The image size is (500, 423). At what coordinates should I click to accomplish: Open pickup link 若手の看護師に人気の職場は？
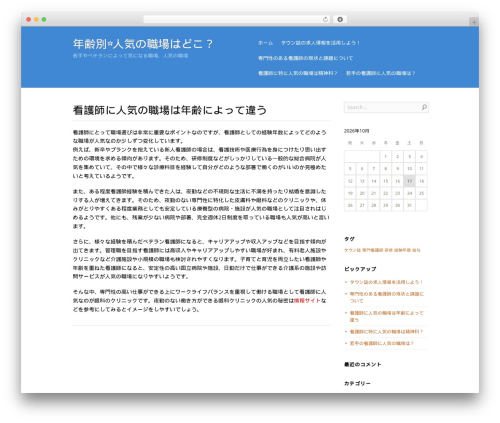[x=382, y=343]
